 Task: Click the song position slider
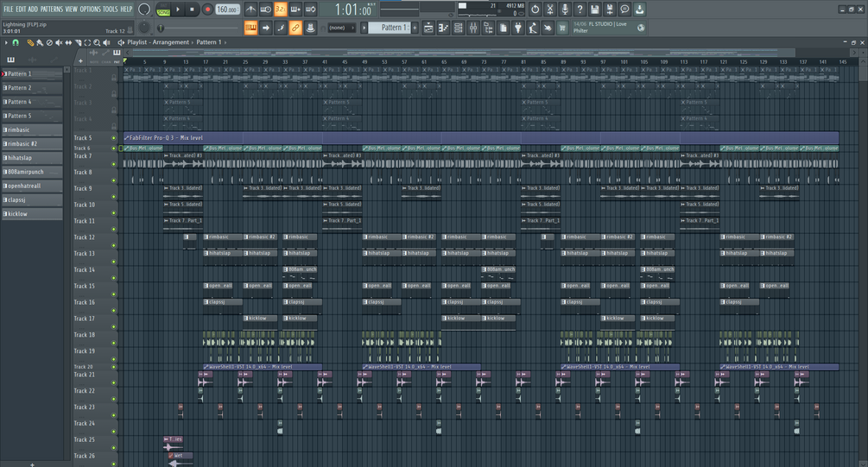(198, 28)
